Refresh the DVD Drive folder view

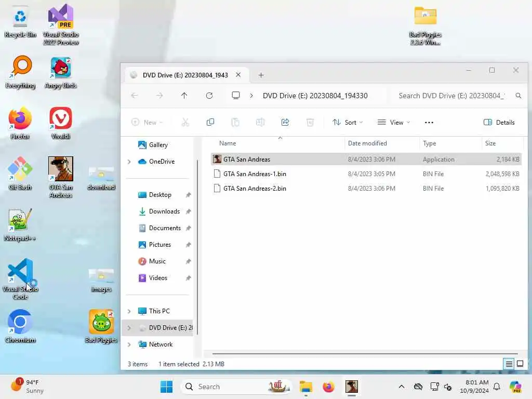[209, 96]
